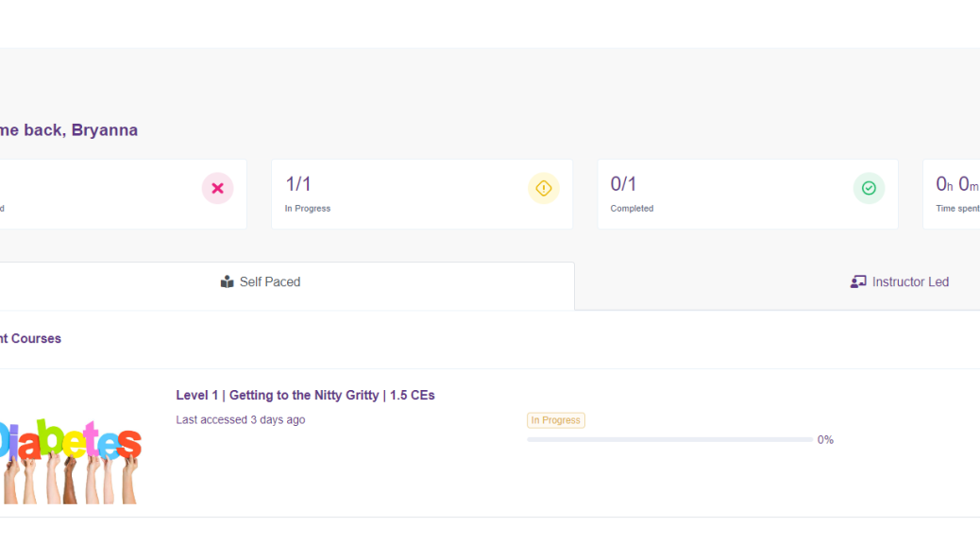Click the 0% progress percentage label
The image size is (980, 544).
point(825,440)
